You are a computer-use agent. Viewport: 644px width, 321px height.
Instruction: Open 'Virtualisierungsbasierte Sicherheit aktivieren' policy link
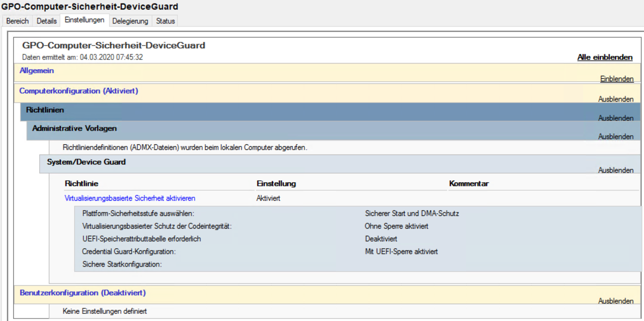click(130, 198)
